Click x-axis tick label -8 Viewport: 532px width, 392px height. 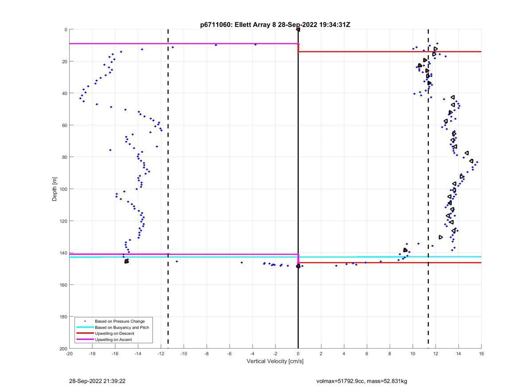207,353
